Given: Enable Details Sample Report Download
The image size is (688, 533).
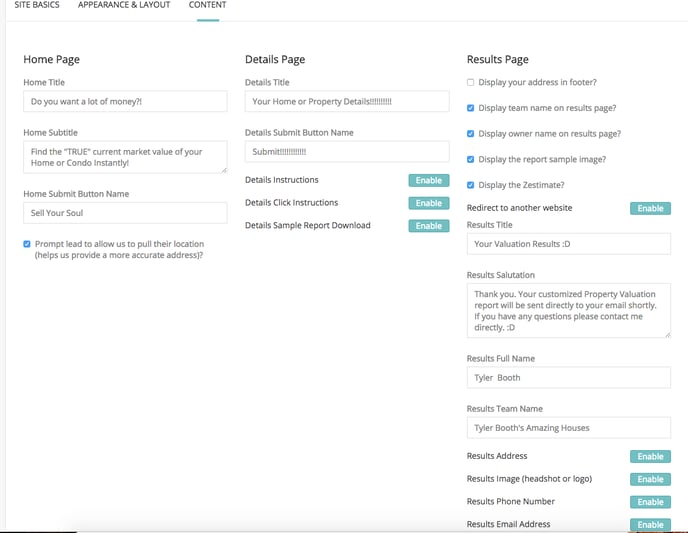Looking at the screenshot, I should tap(429, 226).
